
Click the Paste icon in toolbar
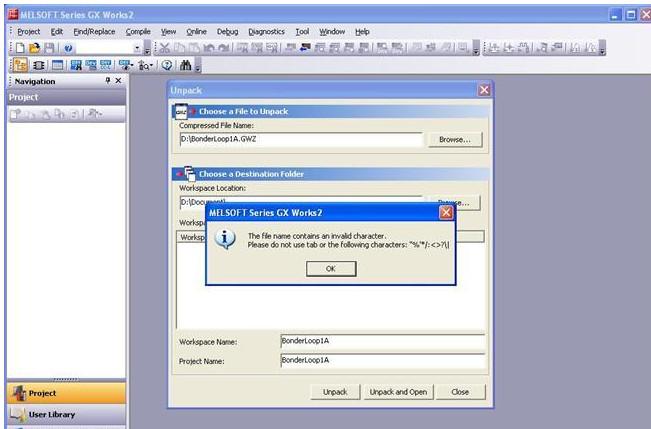194,48
